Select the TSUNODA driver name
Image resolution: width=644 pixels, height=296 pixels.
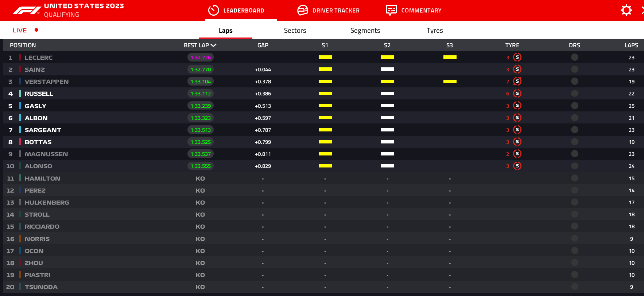[x=41, y=287]
